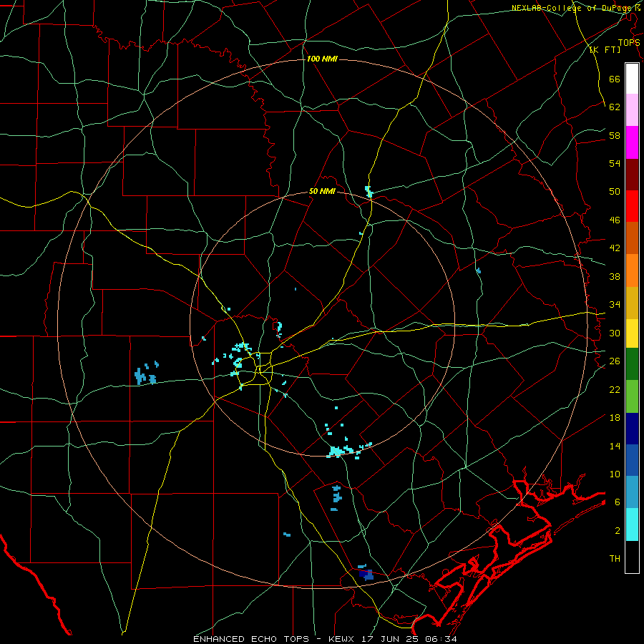Click the white swatch at the legend top
The image size is (644, 644).
click(x=632, y=79)
